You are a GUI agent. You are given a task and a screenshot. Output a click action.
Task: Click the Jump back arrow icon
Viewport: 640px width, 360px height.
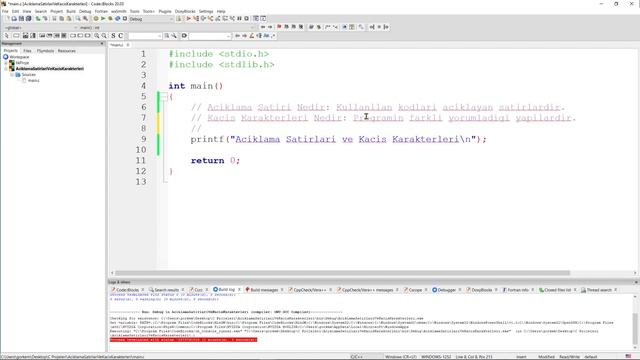click(x=263, y=27)
